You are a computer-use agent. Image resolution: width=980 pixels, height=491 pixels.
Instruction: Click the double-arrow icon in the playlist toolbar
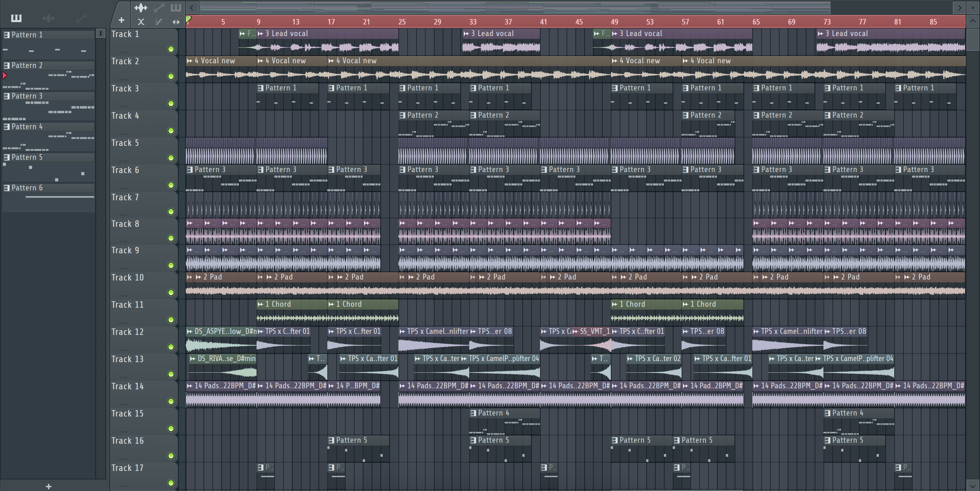point(176,22)
